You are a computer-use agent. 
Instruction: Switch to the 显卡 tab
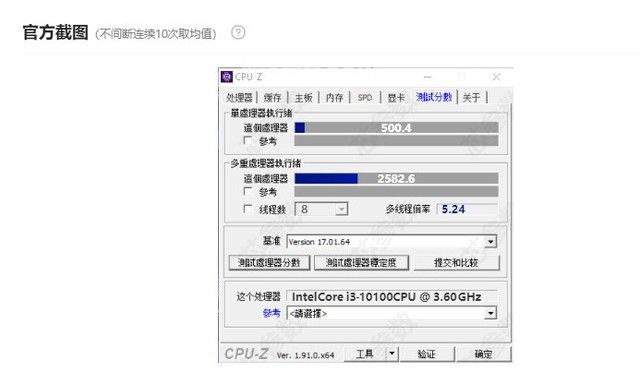396,98
